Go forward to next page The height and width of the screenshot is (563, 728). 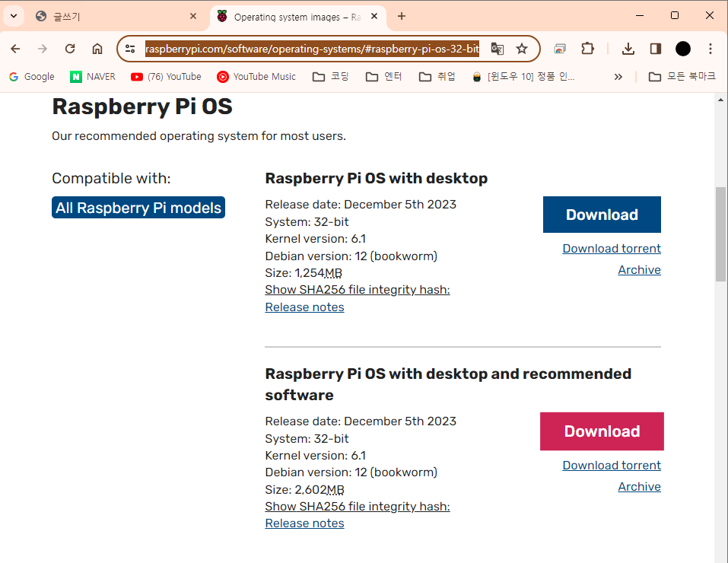point(43,49)
